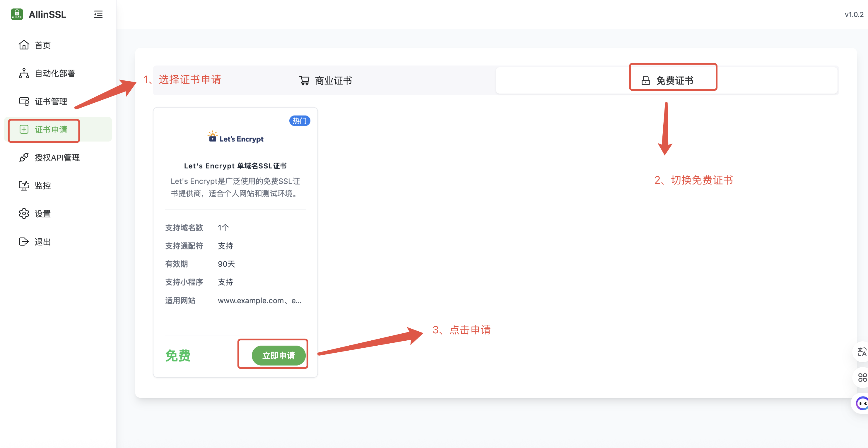Image resolution: width=868 pixels, height=448 pixels.
Task: Click the certificate management icon
Action: (x=24, y=101)
